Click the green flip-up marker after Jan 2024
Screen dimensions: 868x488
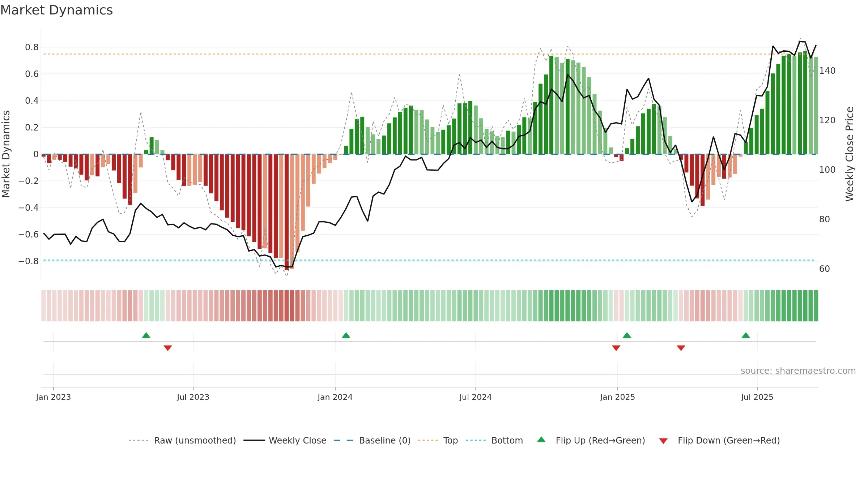click(x=346, y=335)
